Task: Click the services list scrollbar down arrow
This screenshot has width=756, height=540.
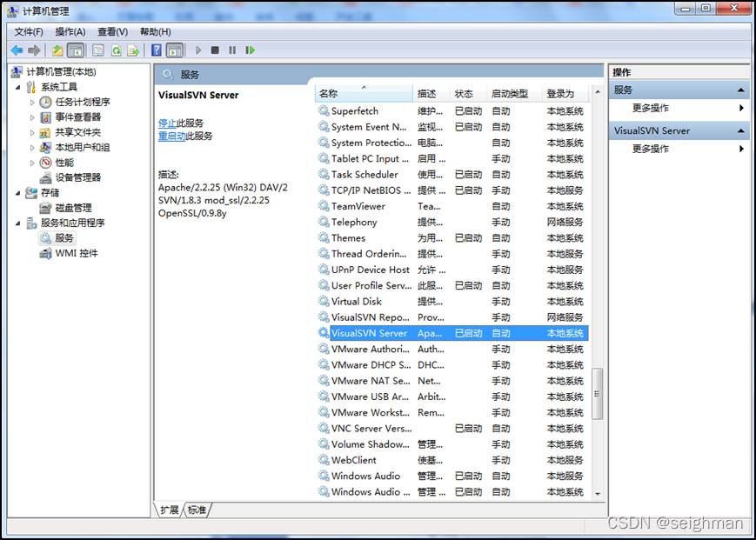Action: (597, 493)
